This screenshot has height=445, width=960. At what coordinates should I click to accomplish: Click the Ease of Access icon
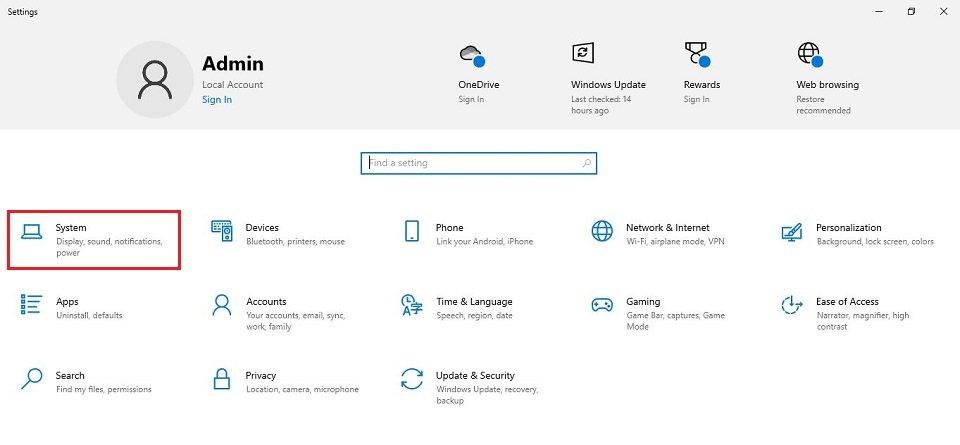(792, 305)
